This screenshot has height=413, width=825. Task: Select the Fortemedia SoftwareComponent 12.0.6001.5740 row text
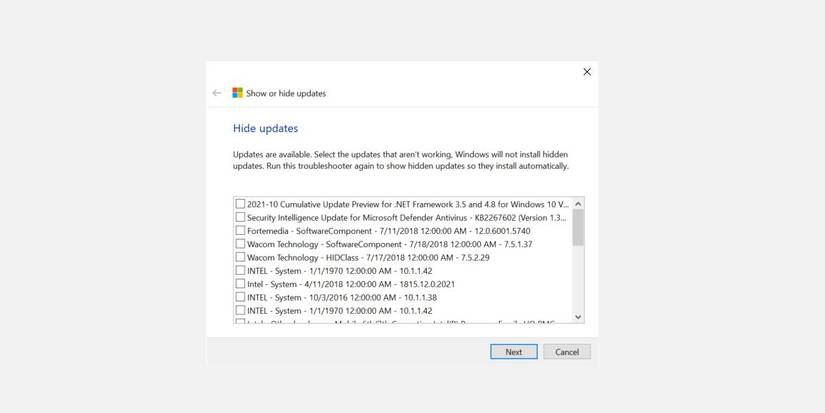coord(389,231)
